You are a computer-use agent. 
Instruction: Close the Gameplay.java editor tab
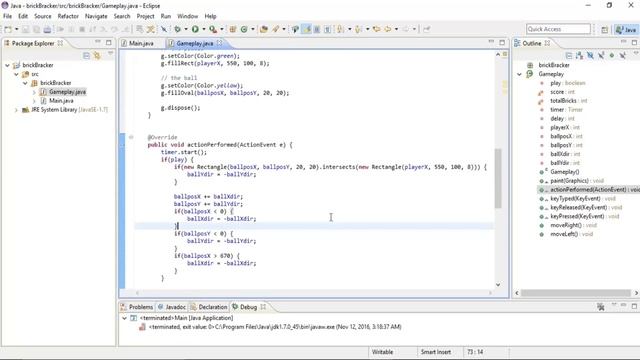[x=220, y=42]
